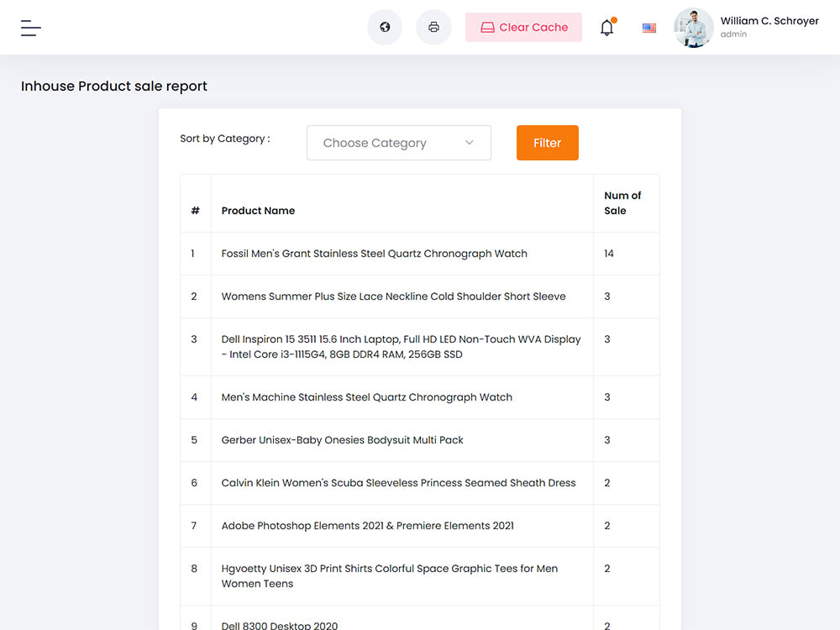Select Womens Summer Plus Size Lace Neckline row
Screen dimensions: 840x630
[x=419, y=297]
